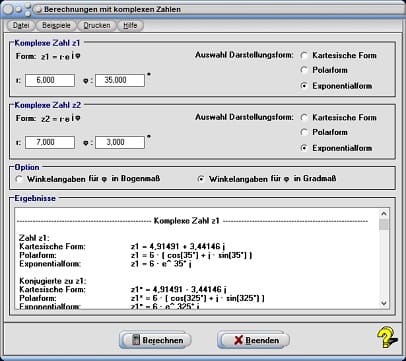
Task: Click the result 'z1* = 4,91491 - 3,44146 j'
Action: 179,290
